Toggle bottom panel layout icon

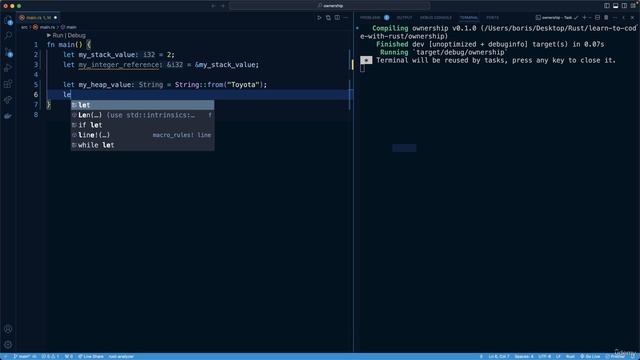click(x=616, y=6)
